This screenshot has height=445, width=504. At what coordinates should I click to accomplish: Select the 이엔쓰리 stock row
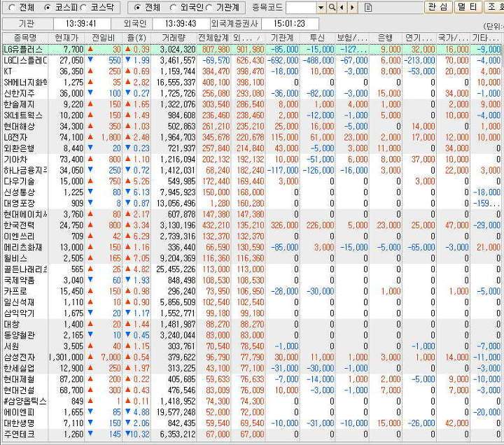pos(252,236)
